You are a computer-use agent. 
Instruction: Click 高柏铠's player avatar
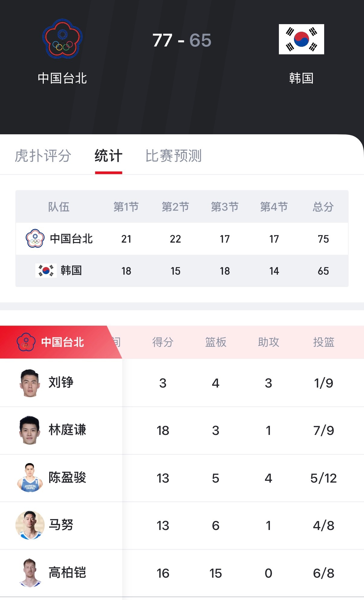(30, 573)
